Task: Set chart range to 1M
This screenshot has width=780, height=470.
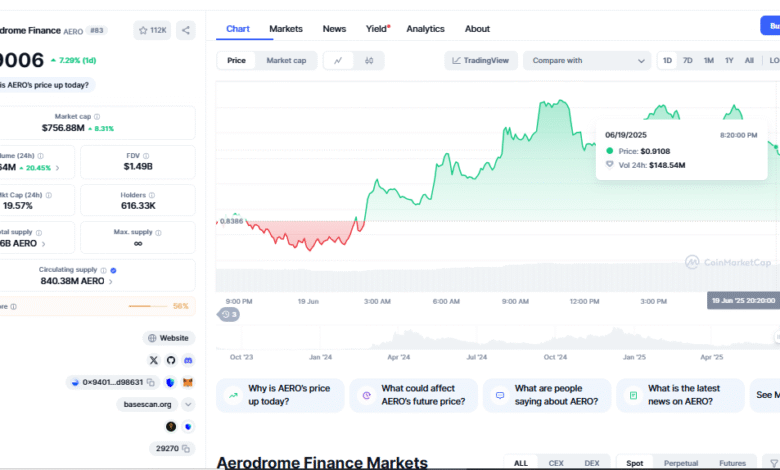Action: coord(708,61)
